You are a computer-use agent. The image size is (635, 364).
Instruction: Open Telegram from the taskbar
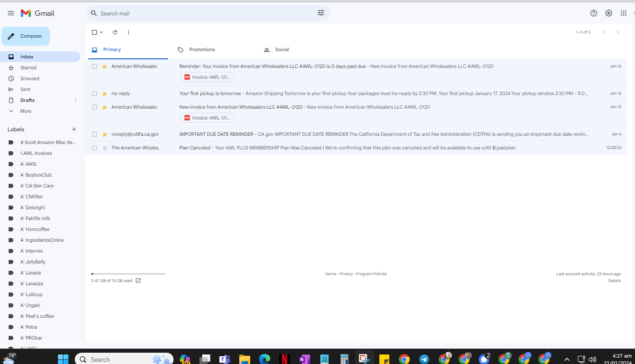coord(424,359)
